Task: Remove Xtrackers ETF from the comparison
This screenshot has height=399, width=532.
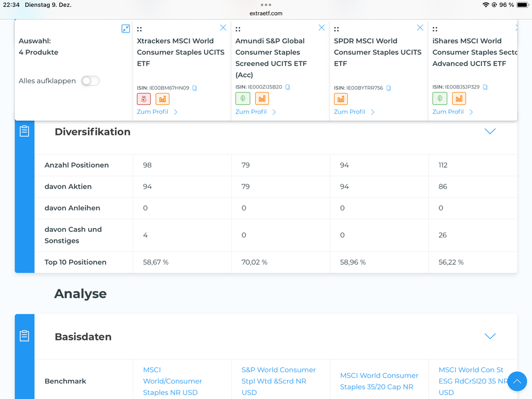Action: coord(223,28)
